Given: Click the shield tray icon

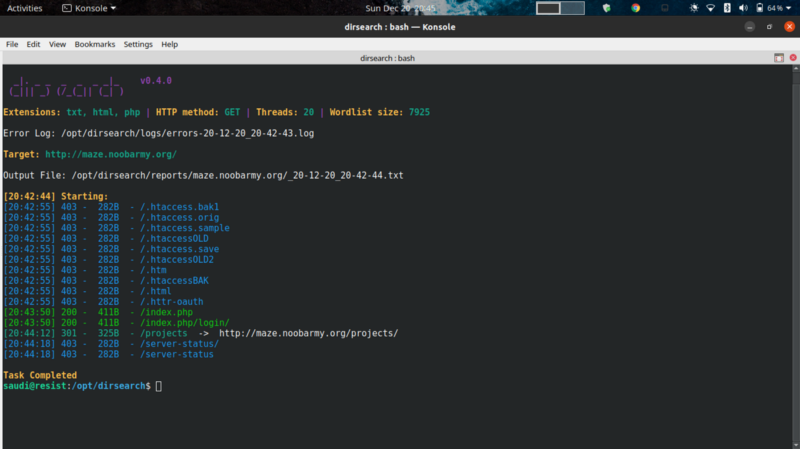Looking at the screenshot, I should click(x=607, y=8).
